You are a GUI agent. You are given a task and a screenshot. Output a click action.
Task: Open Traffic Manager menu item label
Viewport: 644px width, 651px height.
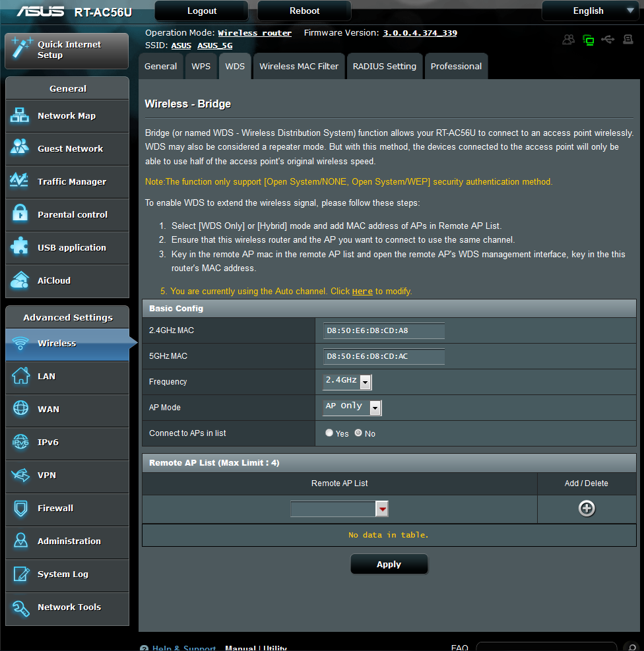72,181
